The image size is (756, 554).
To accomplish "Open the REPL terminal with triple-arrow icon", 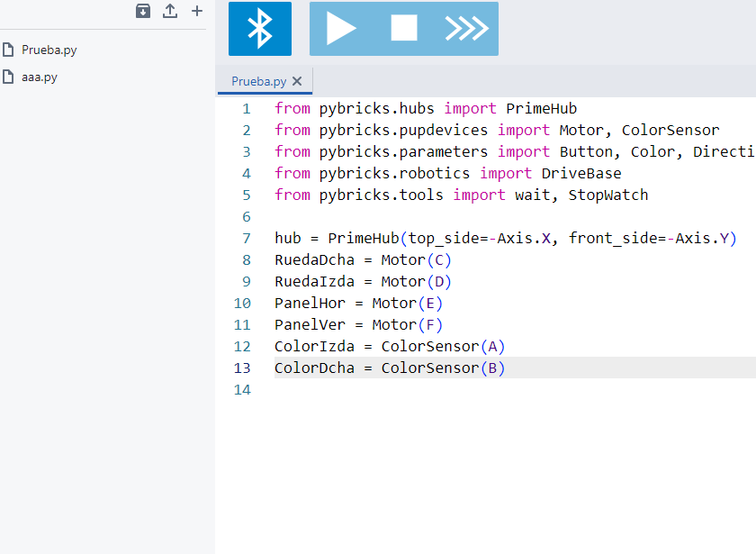I will pos(466,29).
